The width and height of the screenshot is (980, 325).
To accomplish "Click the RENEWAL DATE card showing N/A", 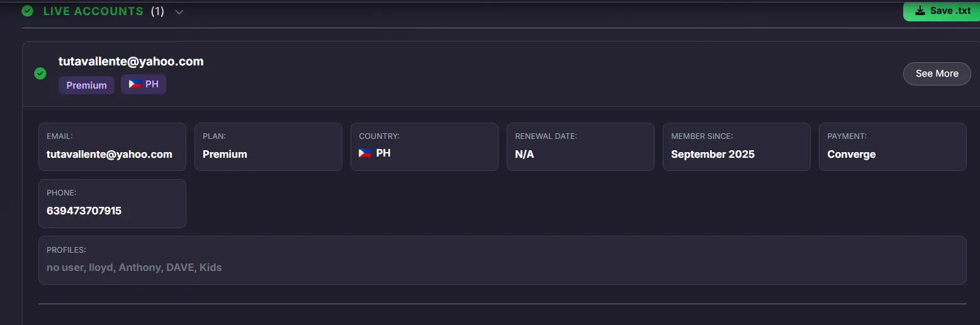I will pos(580,146).
